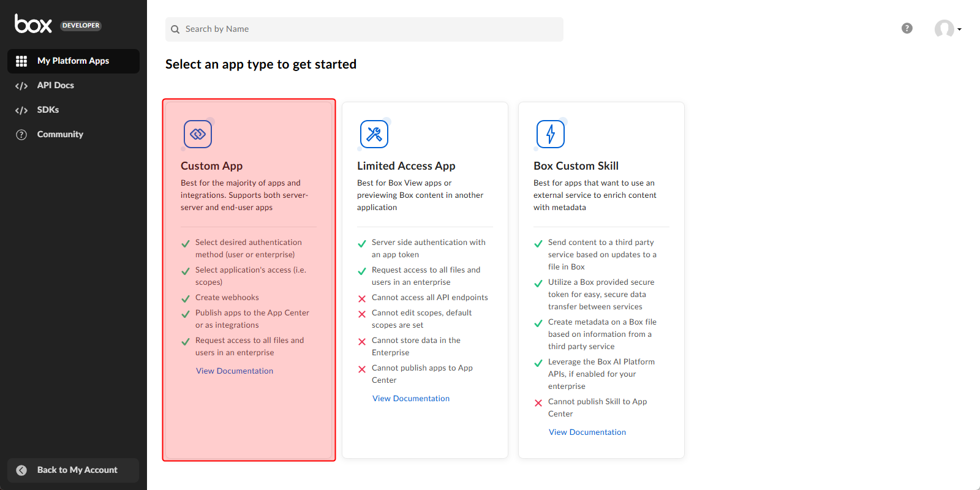Viewport: 980px width, 490px height.
Task: Click the Custom App icon
Action: [x=198, y=134]
